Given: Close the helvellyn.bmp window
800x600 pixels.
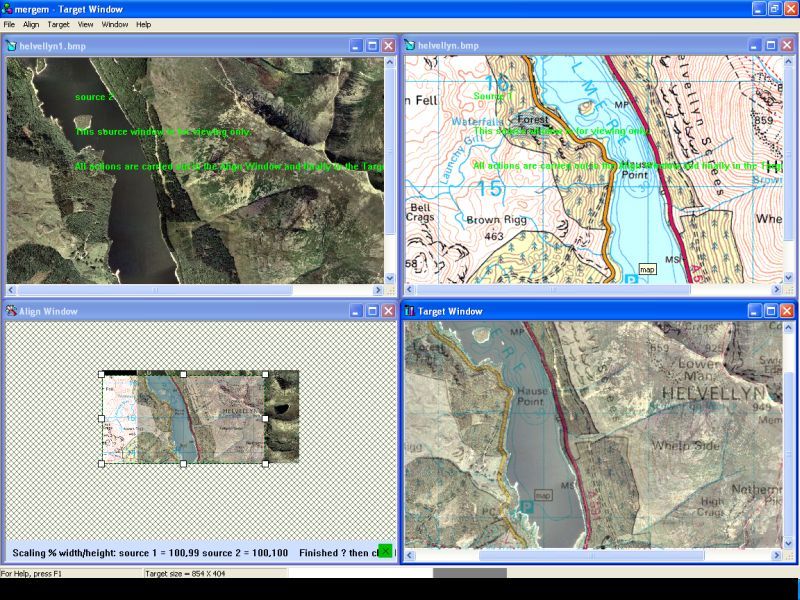Looking at the screenshot, I should (787, 45).
